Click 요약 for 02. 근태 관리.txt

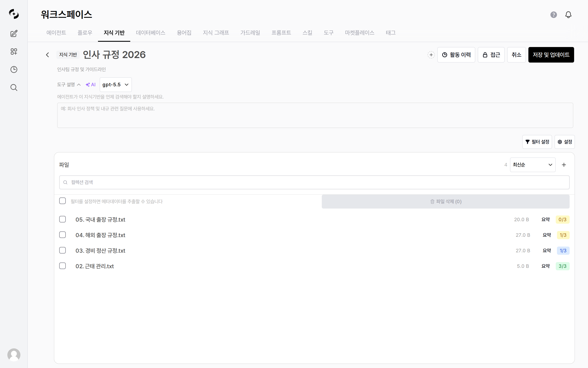point(546,266)
